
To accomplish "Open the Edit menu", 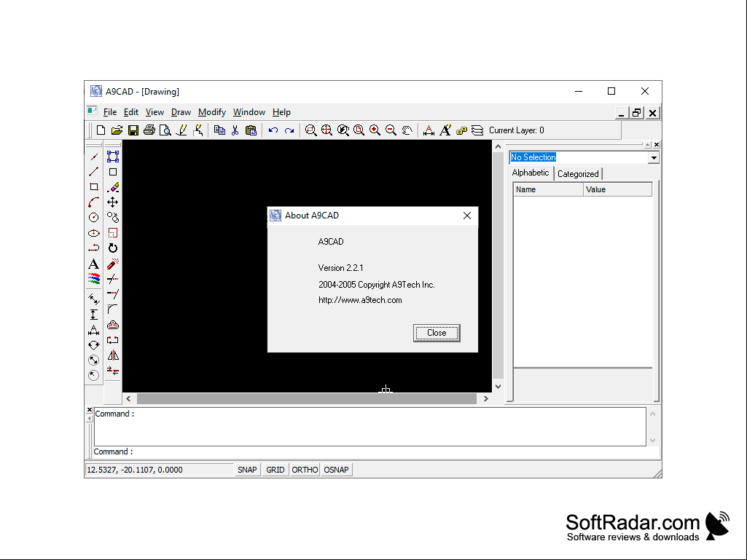I will pos(131,112).
